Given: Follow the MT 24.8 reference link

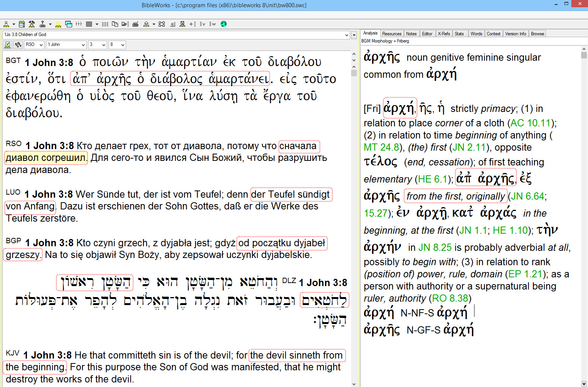Looking at the screenshot, I should (x=381, y=147).
